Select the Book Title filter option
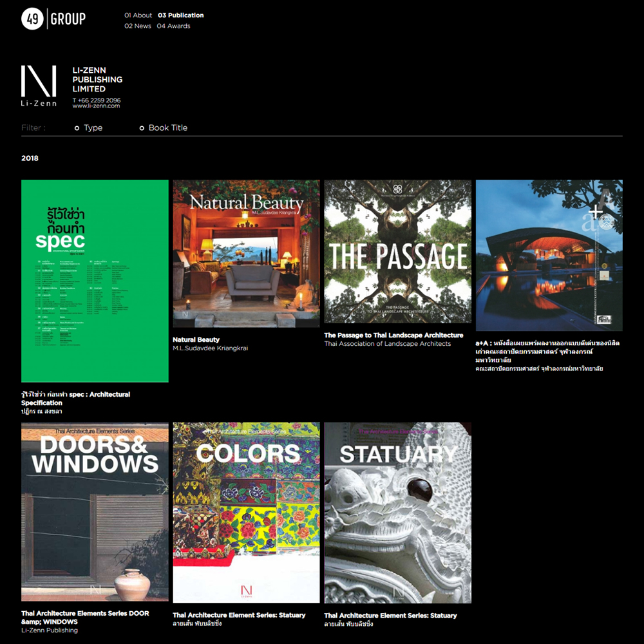The width and height of the screenshot is (644, 644). 142,128
